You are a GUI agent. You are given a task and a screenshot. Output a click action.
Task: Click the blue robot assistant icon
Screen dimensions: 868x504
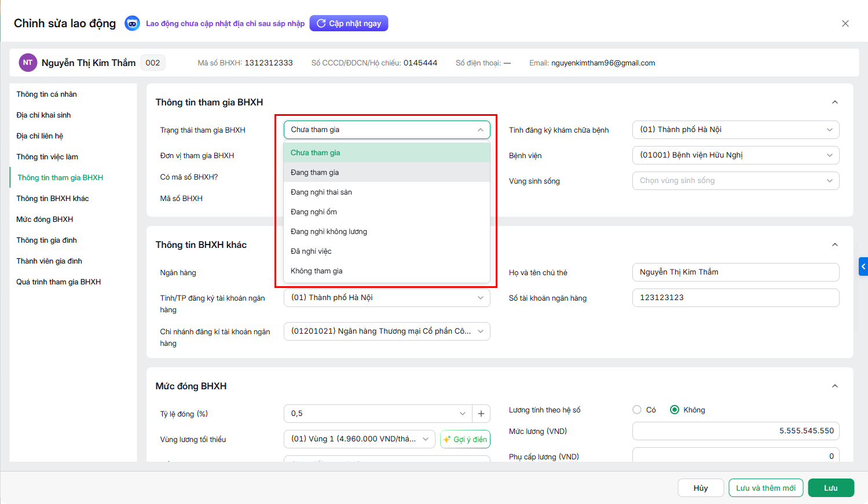(x=133, y=24)
